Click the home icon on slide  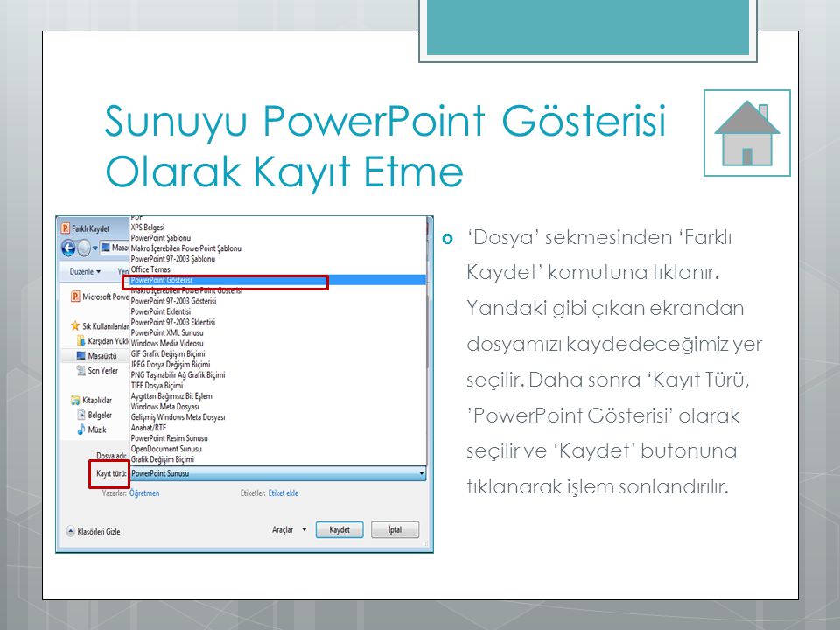(x=746, y=133)
